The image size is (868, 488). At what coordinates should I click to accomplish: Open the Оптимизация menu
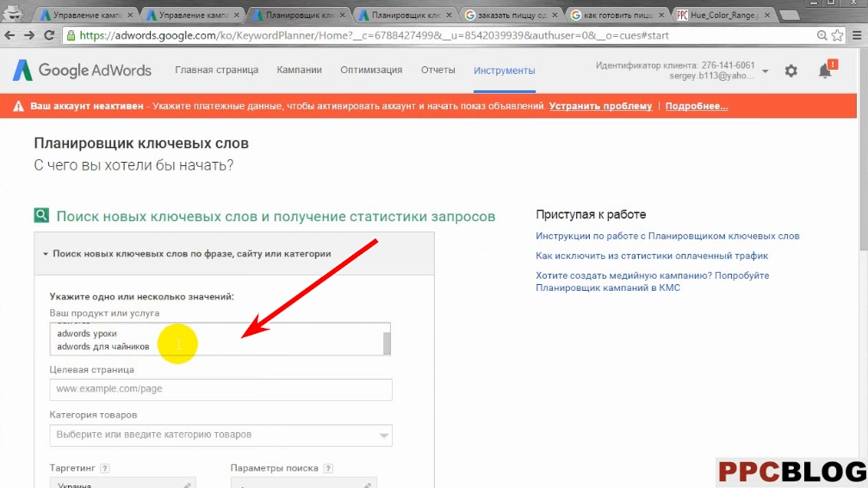click(371, 71)
